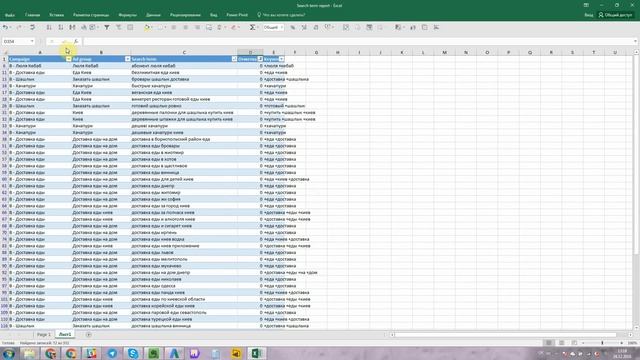Click zoom out minus button in status bar
This screenshot has width=640, height=360.
point(583,343)
